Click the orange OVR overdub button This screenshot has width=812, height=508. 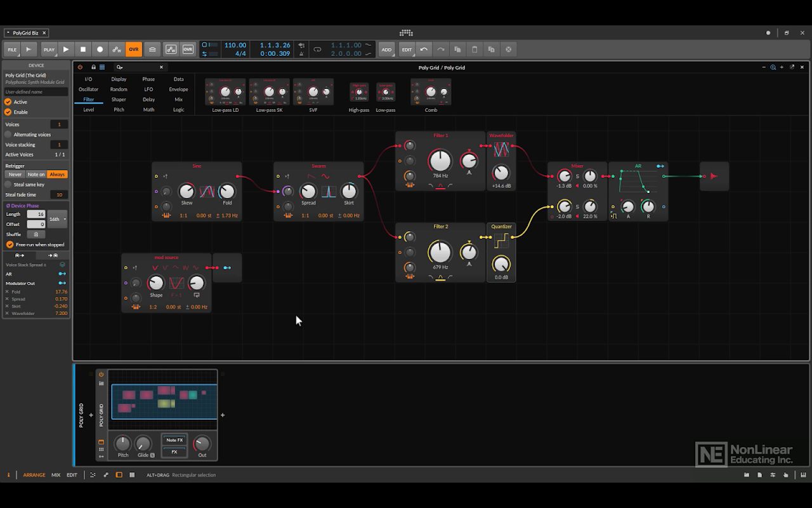click(x=133, y=50)
